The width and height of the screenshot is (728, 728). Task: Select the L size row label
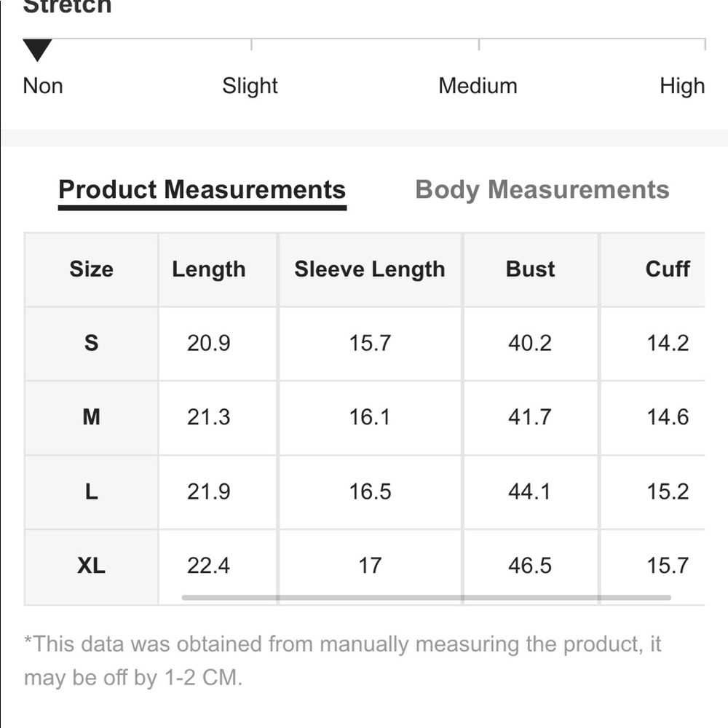pos(91,492)
